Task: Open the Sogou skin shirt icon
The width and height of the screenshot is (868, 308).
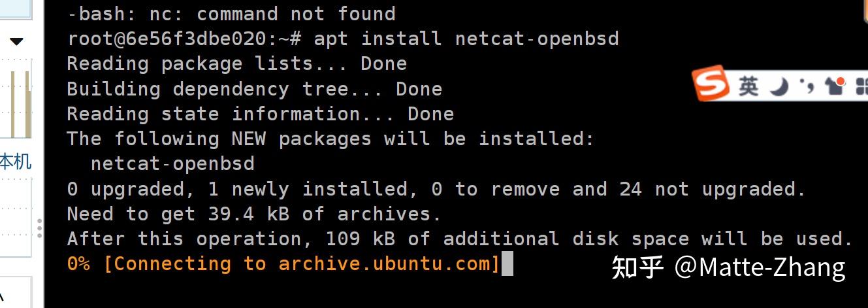Action: (835, 86)
